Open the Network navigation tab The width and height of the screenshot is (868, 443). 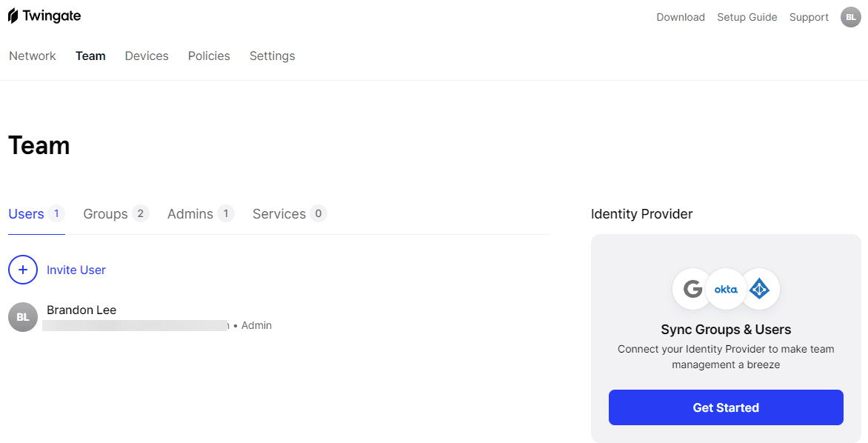pyautogui.click(x=33, y=56)
